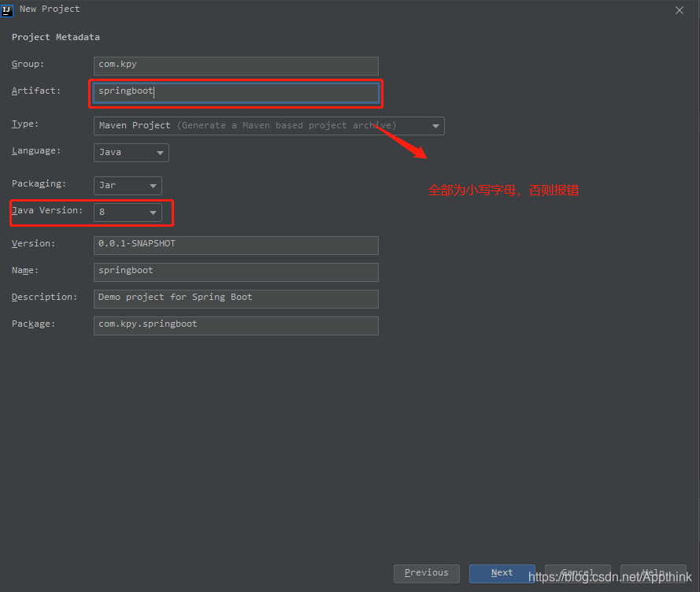
Task: Select the Artifact text field showing springboot
Action: click(235, 92)
